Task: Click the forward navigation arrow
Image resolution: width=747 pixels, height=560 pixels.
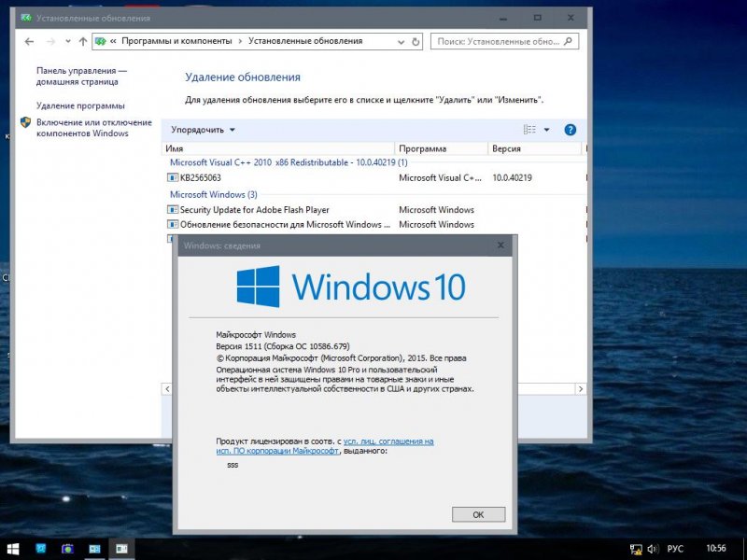Action: (x=50, y=41)
